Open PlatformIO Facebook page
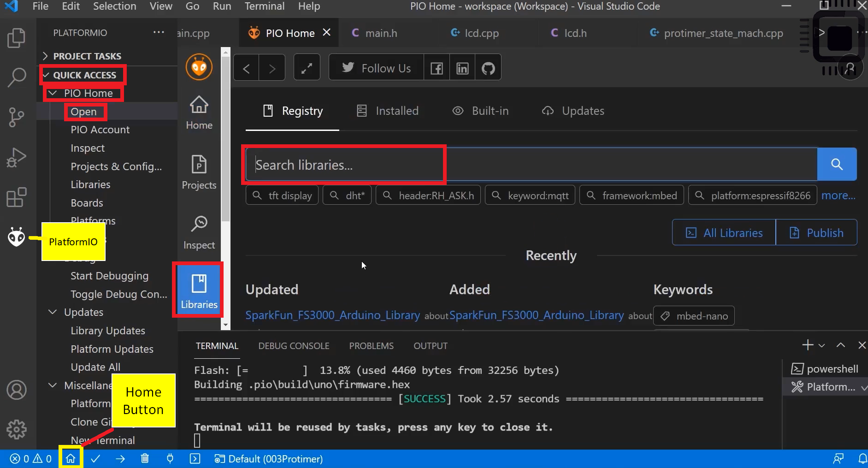Screen dimensions: 868x468 [x=437, y=68]
